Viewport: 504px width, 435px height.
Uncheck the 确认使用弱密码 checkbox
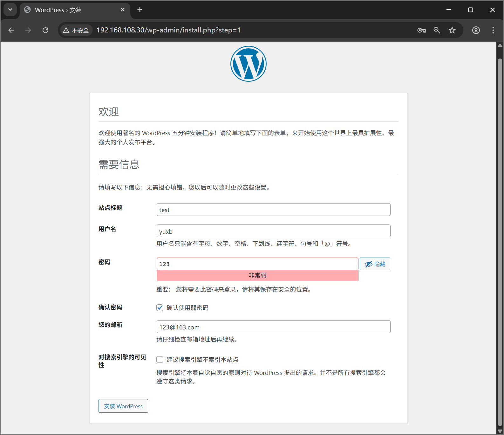[160, 307]
